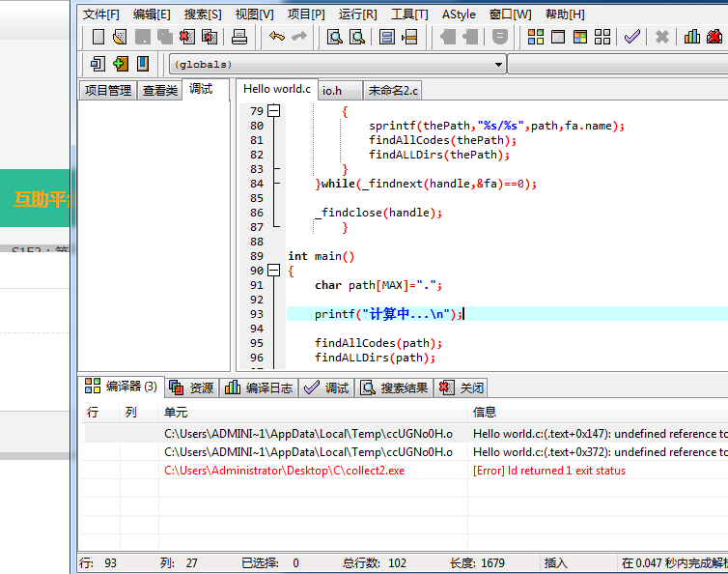Screen dimensions: 728x574
Task: Undo the last edit with the yellow arrow
Action: click(x=277, y=36)
